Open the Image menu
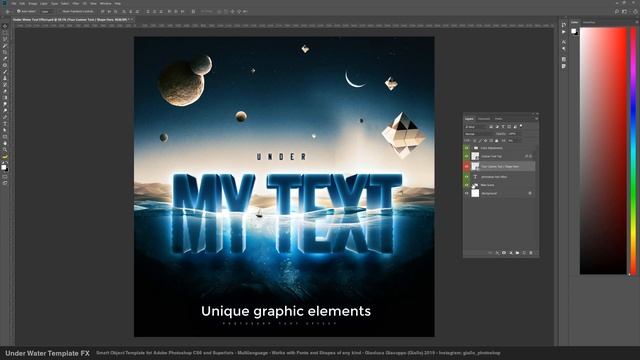 32,3
